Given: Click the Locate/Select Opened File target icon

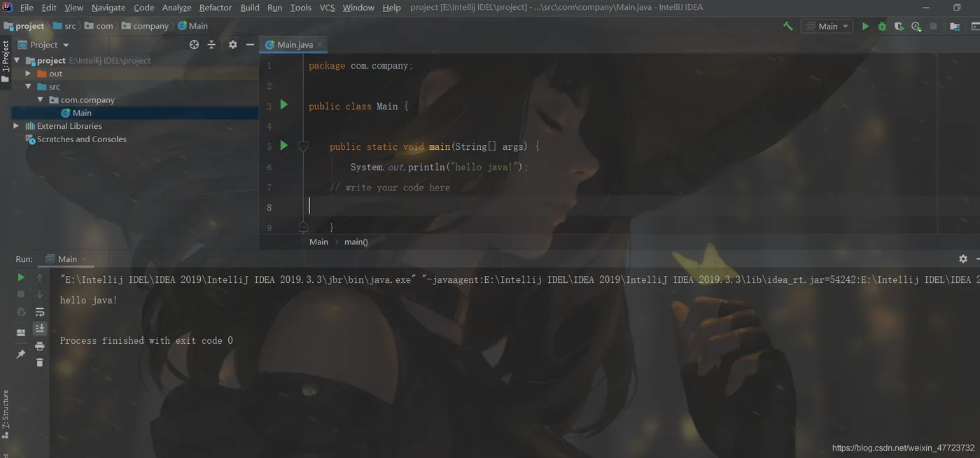Looking at the screenshot, I should [194, 44].
